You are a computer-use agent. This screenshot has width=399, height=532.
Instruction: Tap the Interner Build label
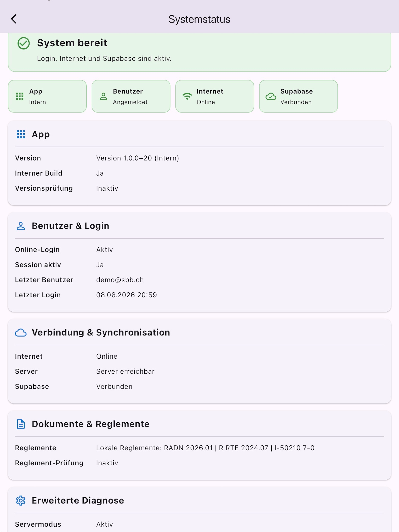click(x=39, y=173)
